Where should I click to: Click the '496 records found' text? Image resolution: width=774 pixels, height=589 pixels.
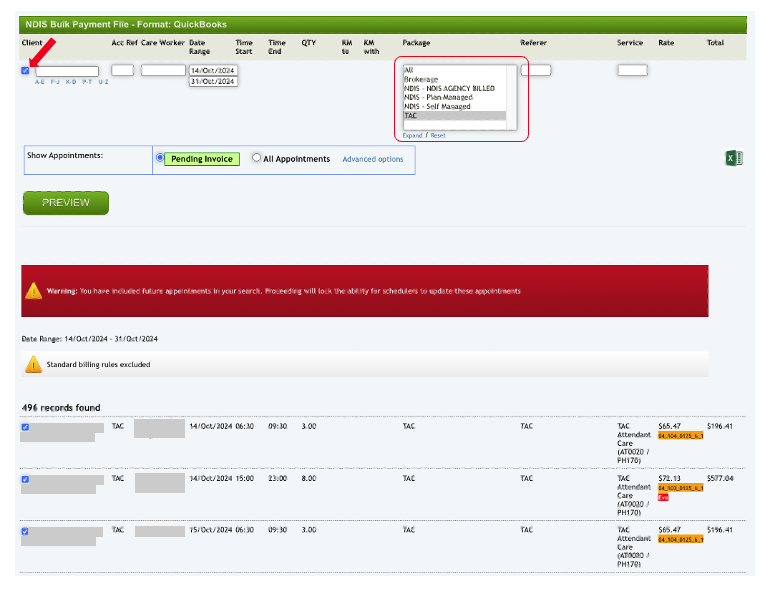click(61, 408)
